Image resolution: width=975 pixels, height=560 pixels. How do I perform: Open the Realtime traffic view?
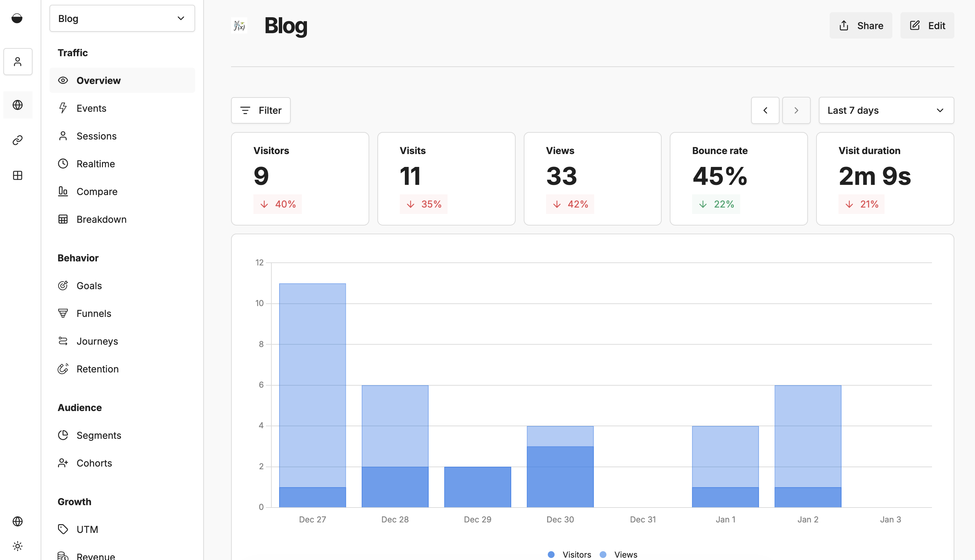(96, 164)
